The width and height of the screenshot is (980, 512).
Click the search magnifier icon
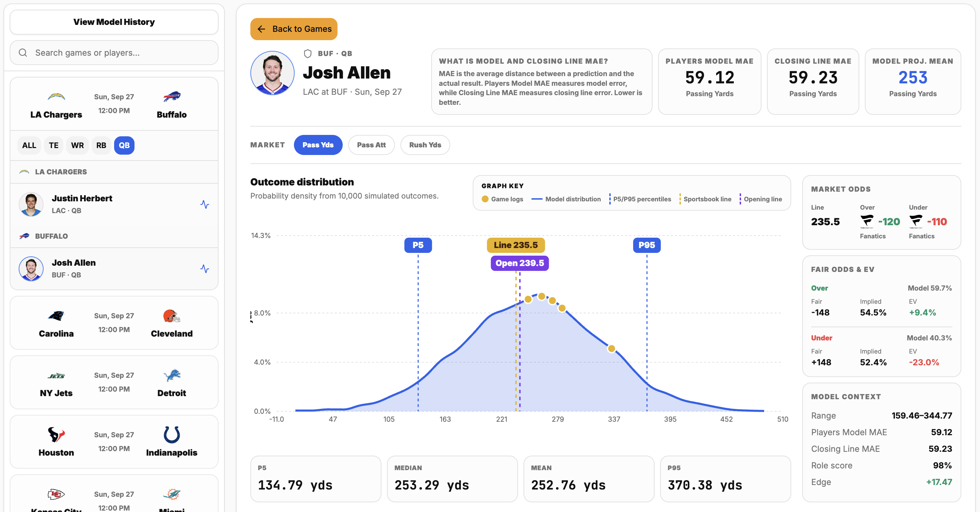(23, 53)
